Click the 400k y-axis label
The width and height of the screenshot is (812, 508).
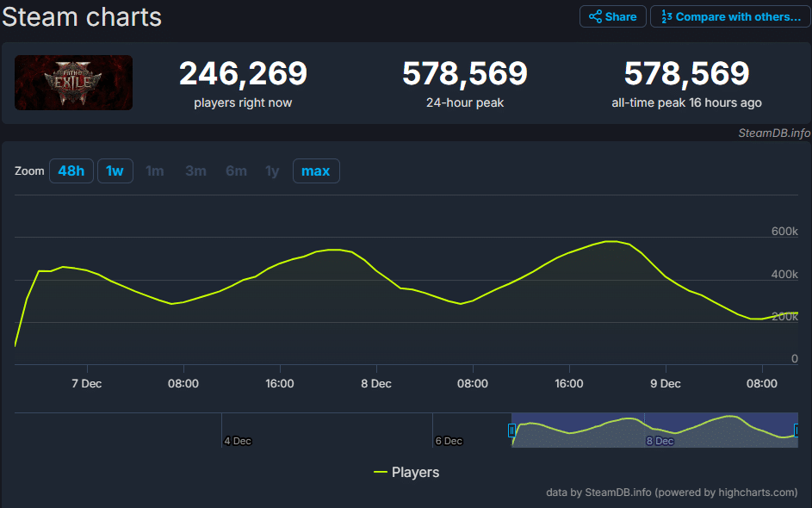[784, 275]
